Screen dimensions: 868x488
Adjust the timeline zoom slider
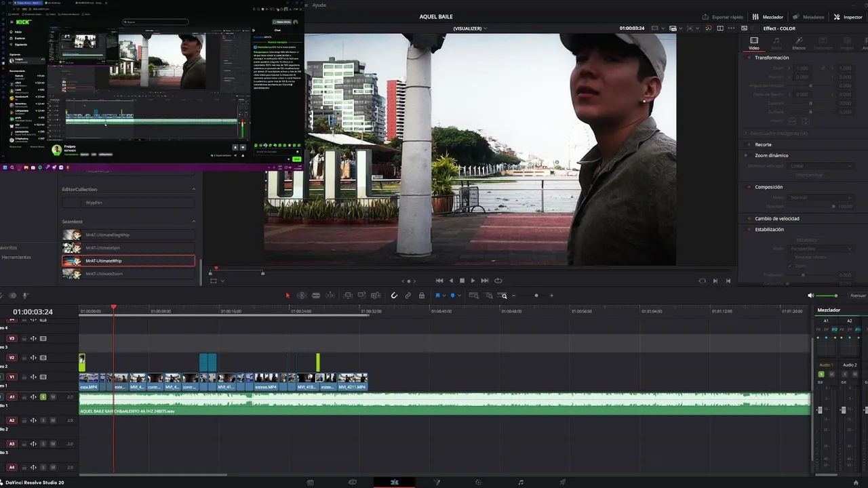(x=536, y=296)
